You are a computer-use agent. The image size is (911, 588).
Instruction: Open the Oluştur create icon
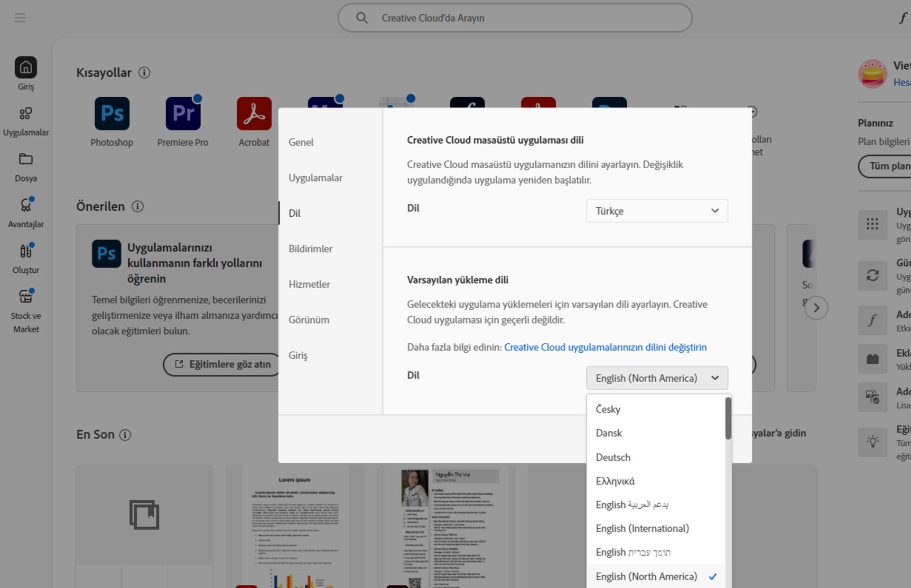26,251
